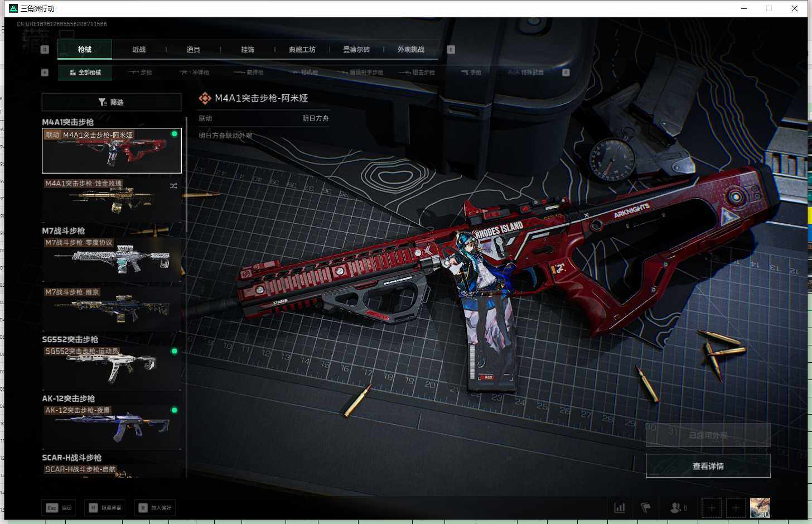Select the M4A1突击步枪-蚀金玫瑰 skin card
Viewport: 812px width, 524px height.
(112, 200)
